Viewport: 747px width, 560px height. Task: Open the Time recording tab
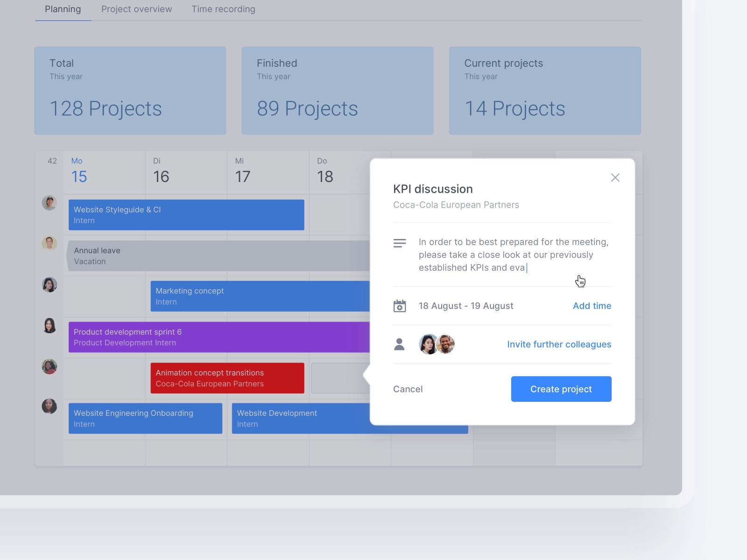pos(223,9)
